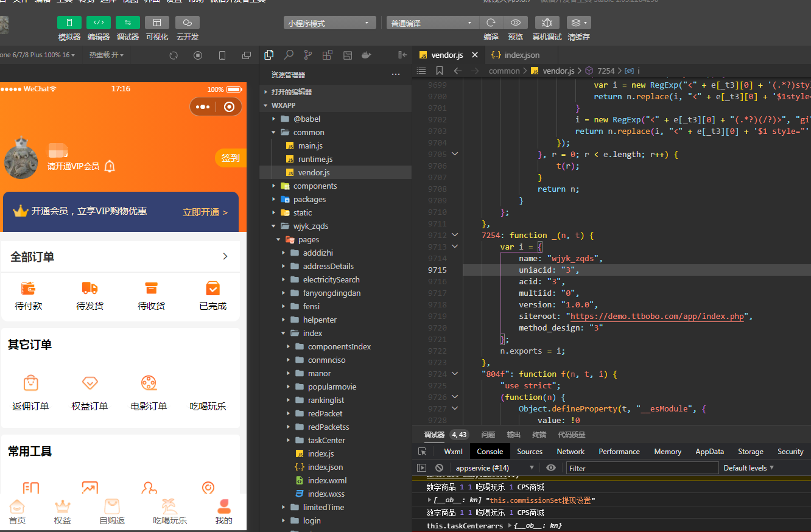Toggle the bookmark icon above the code editor
This screenshot has height=532, width=811.
pos(439,71)
